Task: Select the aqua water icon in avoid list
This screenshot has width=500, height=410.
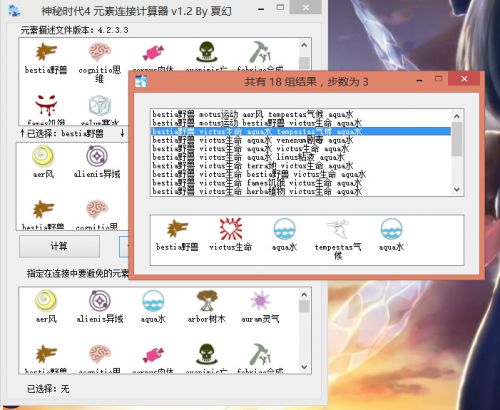Action: pos(153,300)
